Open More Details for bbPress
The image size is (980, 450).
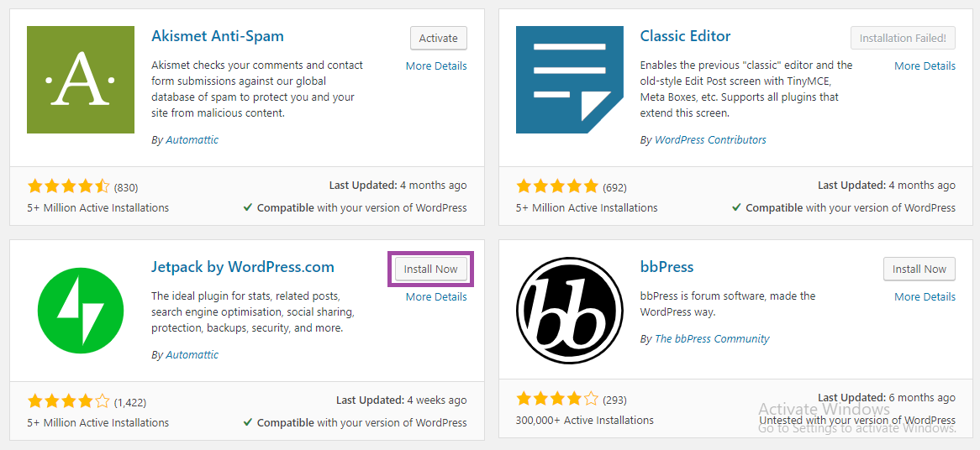pos(925,296)
